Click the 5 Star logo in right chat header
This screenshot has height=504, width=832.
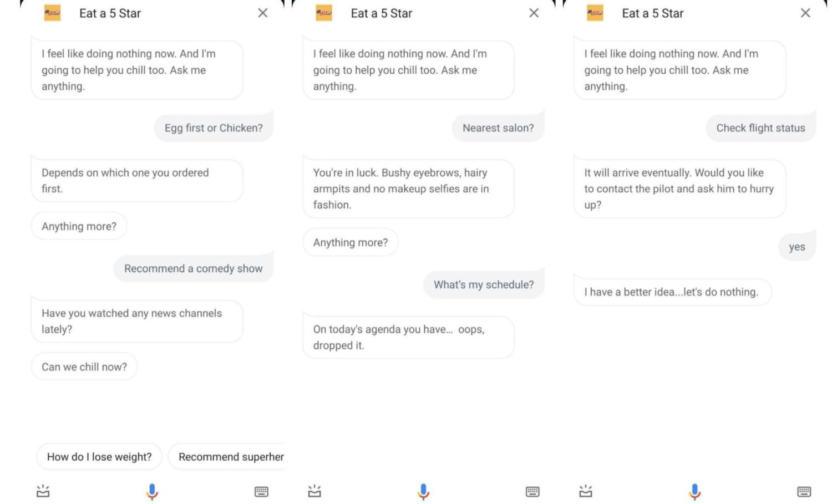click(x=595, y=13)
